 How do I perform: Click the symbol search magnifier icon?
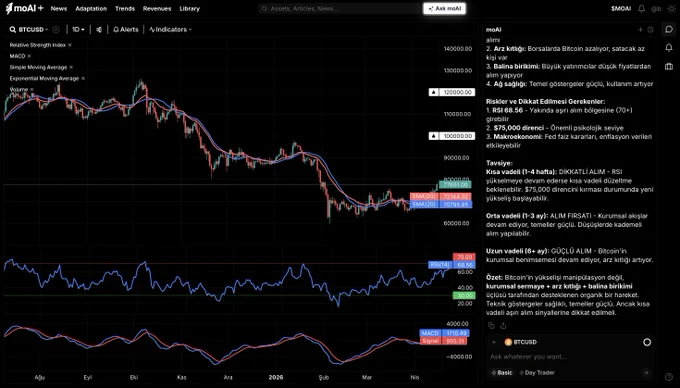[13, 29]
